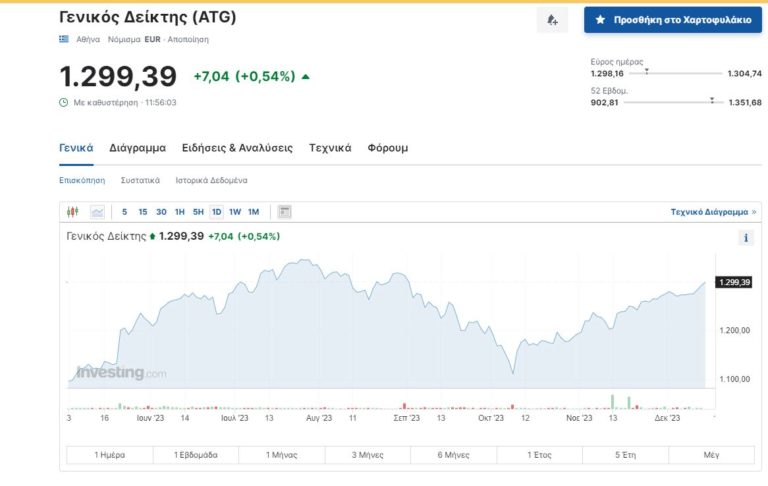Click the create alert bell icon
This screenshot has width=768, height=486.
(x=552, y=20)
